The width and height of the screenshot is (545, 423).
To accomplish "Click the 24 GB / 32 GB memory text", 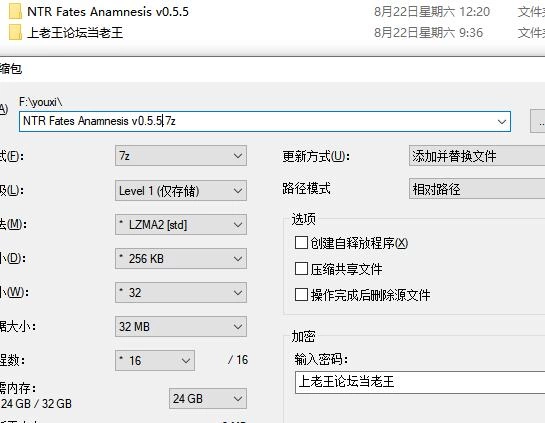I will coord(36,404).
